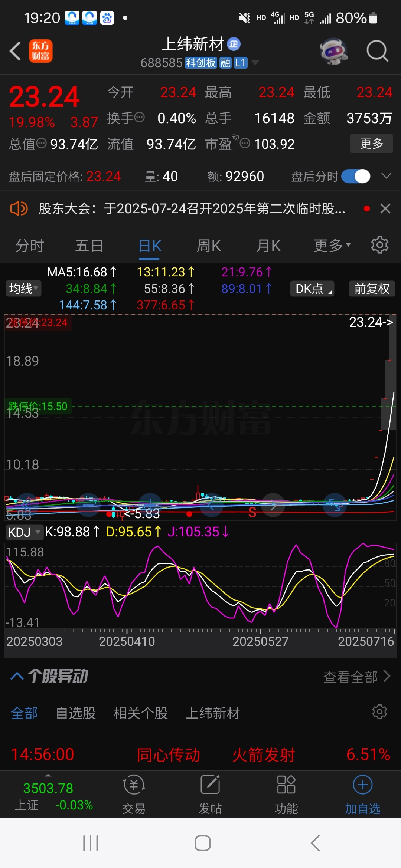Tap the speaker announcement icon
The height and width of the screenshot is (868, 401).
(x=19, y=208)
